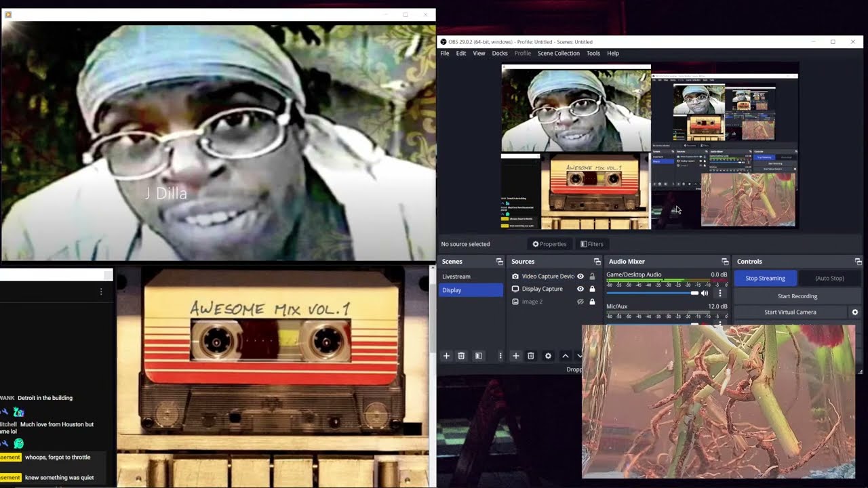Open scene filters icon in Scenes toolbar

478,356
